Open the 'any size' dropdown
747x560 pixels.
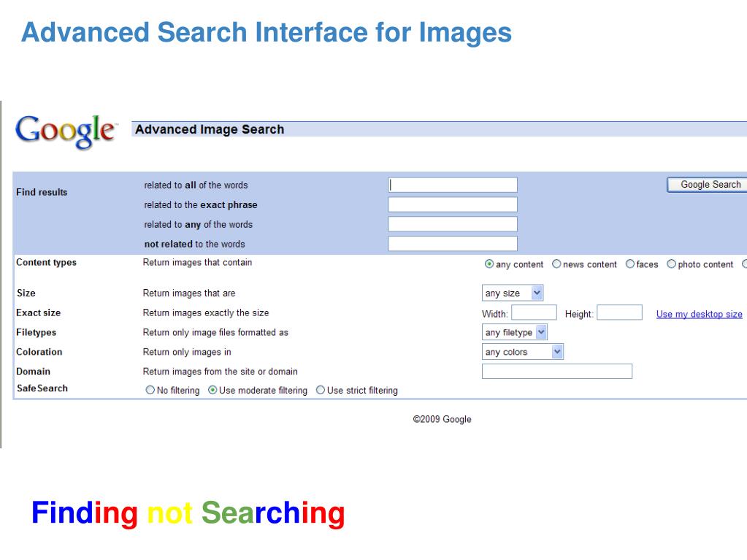[513, 293]
